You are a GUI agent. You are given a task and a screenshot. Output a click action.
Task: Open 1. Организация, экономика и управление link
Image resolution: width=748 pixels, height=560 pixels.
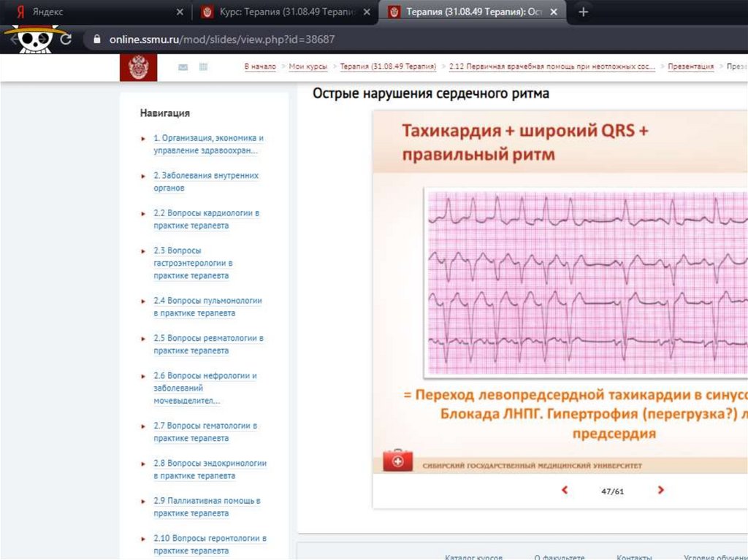coord(208,144)
